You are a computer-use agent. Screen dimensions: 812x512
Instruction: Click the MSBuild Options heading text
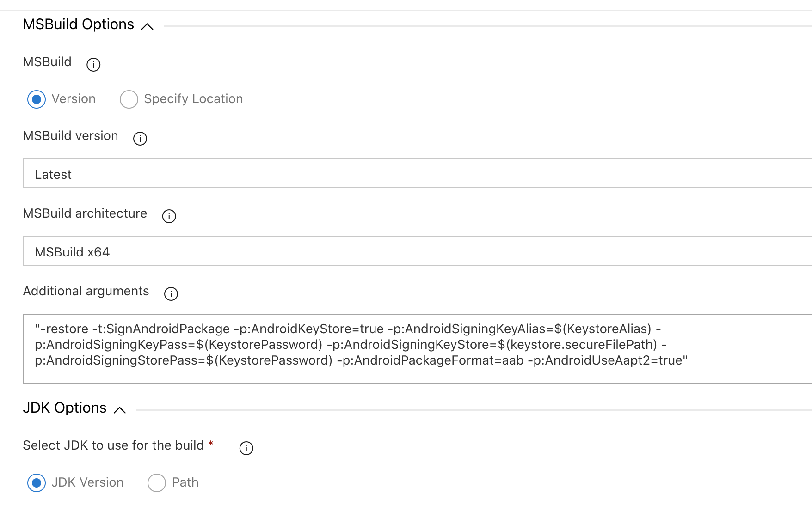click(x=79, y=24)
